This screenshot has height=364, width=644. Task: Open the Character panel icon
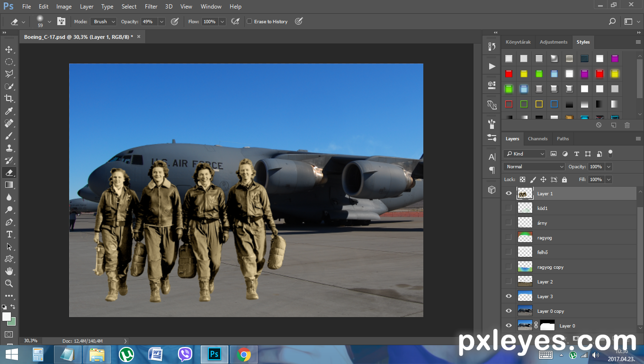[x=492, y=157]
